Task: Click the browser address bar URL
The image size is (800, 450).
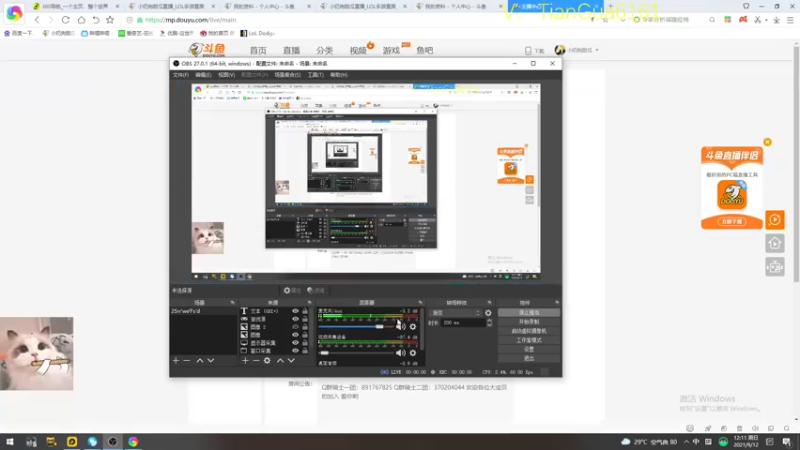Action: click(x=190, y=20)
